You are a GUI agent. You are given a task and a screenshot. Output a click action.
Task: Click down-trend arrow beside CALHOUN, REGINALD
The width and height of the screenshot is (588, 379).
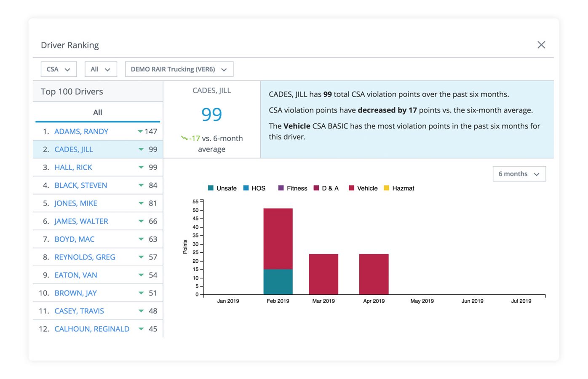pyautogui.click(x=141, y=329)
